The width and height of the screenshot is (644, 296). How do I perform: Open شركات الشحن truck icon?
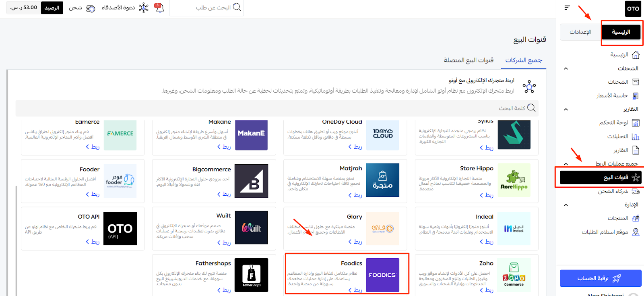[x=636, y=191]
